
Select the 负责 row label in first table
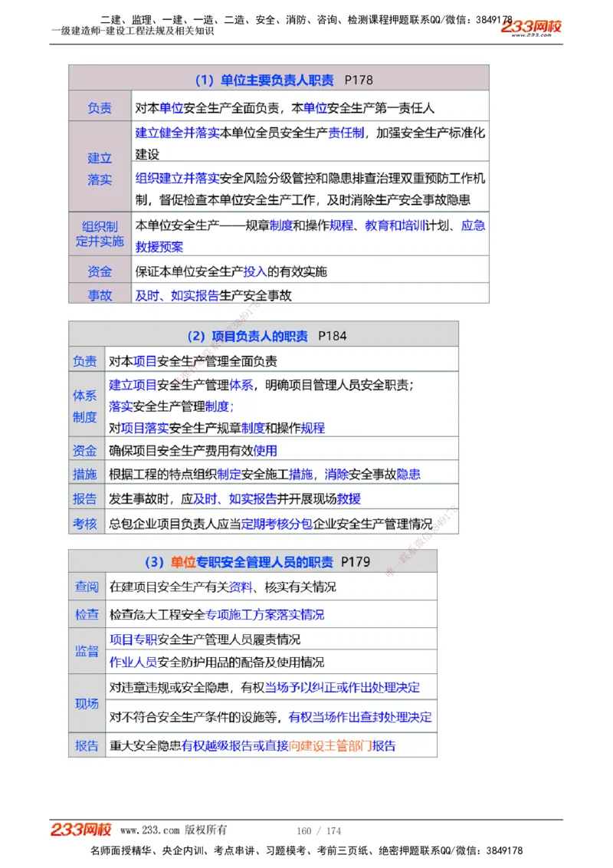click(99, 107)
